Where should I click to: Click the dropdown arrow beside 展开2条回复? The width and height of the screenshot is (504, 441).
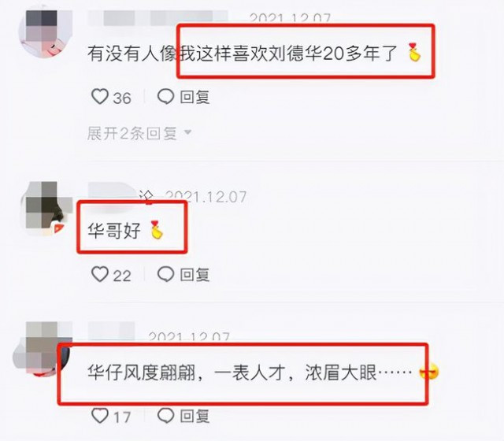[187, 132]
